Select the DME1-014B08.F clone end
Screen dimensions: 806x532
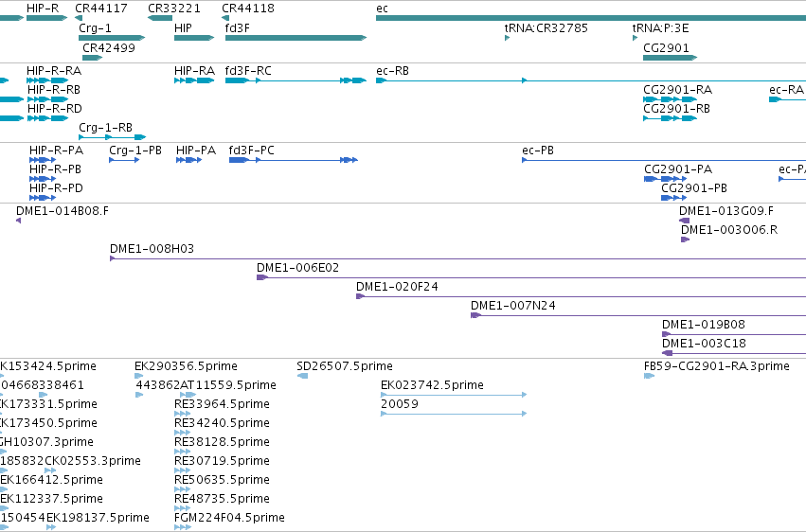coord(19,221)
